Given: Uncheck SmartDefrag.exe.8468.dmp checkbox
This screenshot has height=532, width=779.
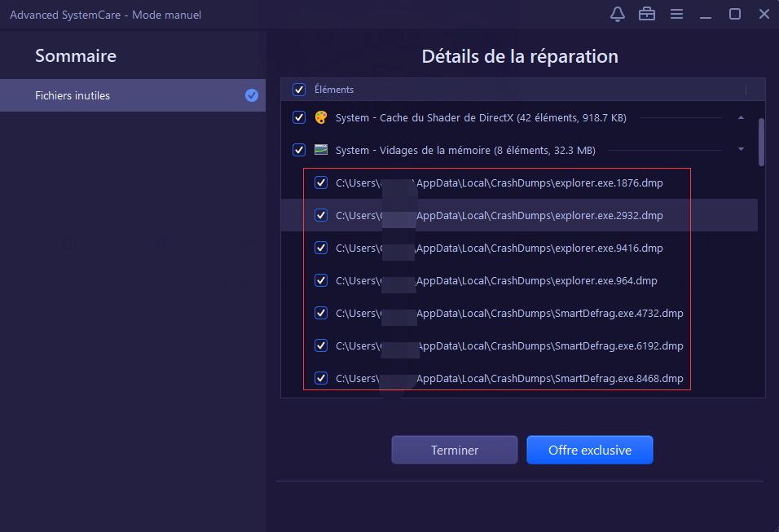Looking at the screenshot, I should click(321, 379).
